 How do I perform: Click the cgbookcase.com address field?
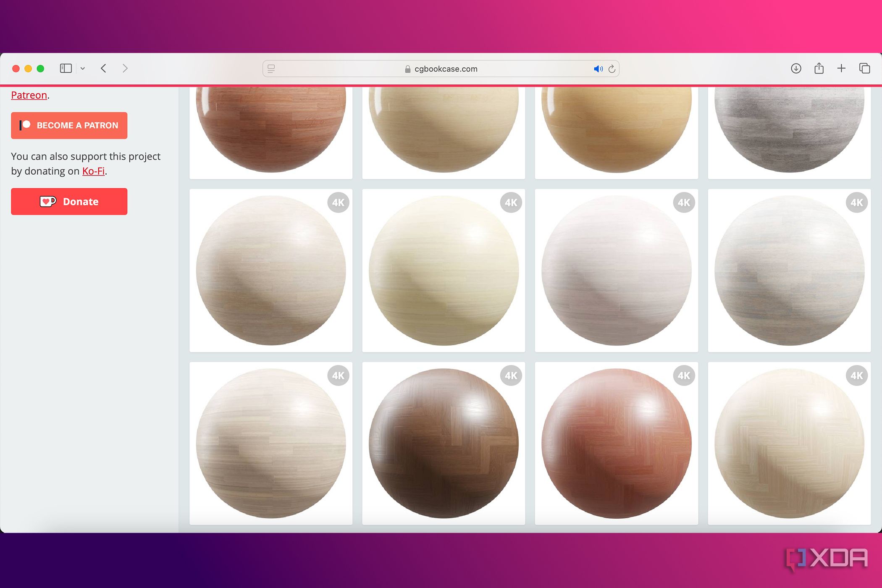(445, 69)
